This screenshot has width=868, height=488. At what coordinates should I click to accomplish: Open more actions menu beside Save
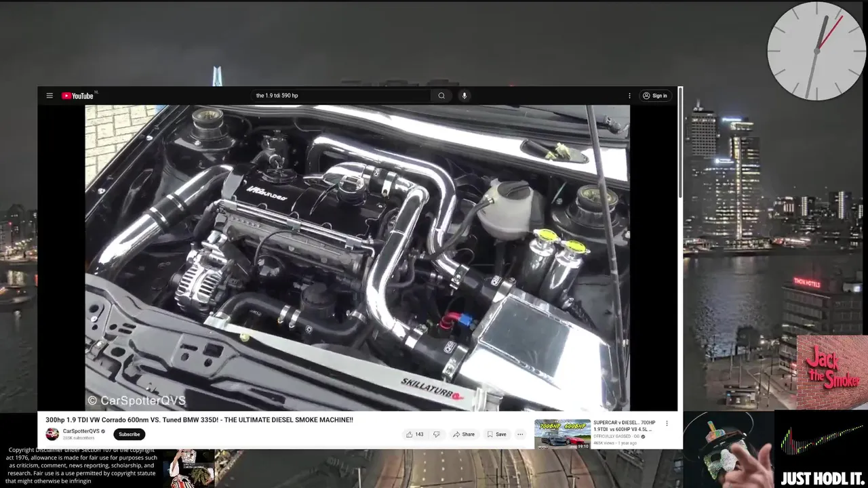pos(520,434)
